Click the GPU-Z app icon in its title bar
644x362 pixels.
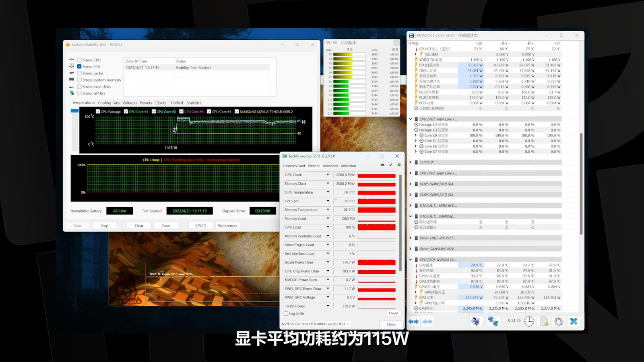[285, 156]
